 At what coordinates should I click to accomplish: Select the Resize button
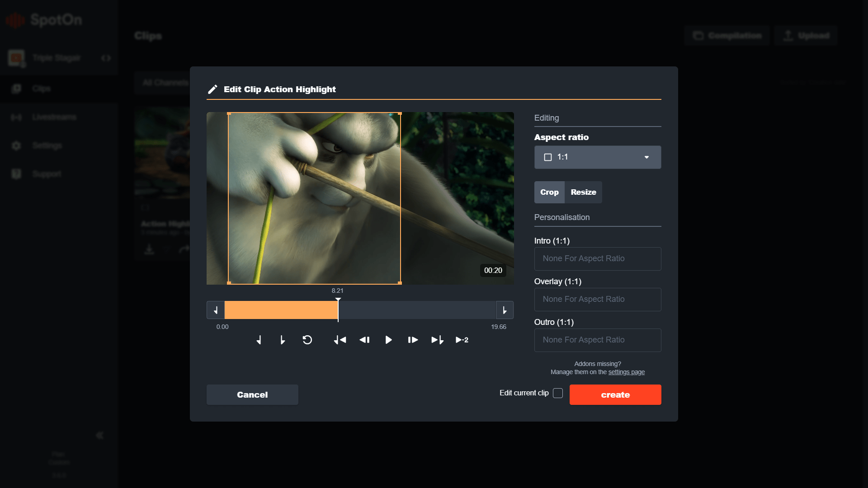(x=583, y=192)
